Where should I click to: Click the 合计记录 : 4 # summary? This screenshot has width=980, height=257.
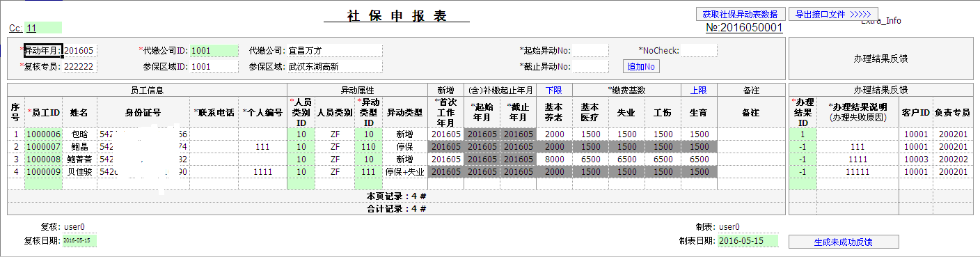click(x=397, y=208)
